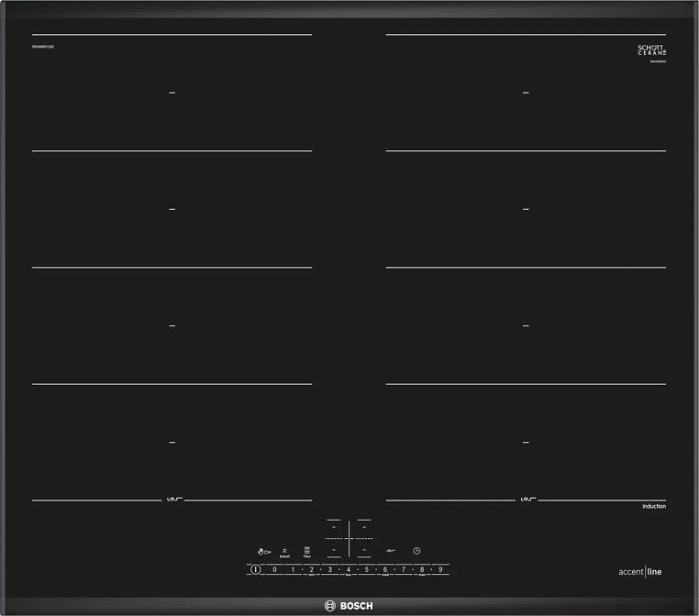Viewport: 699px width, 616px height.
Task: Click the accent line label
Action: 639,572
